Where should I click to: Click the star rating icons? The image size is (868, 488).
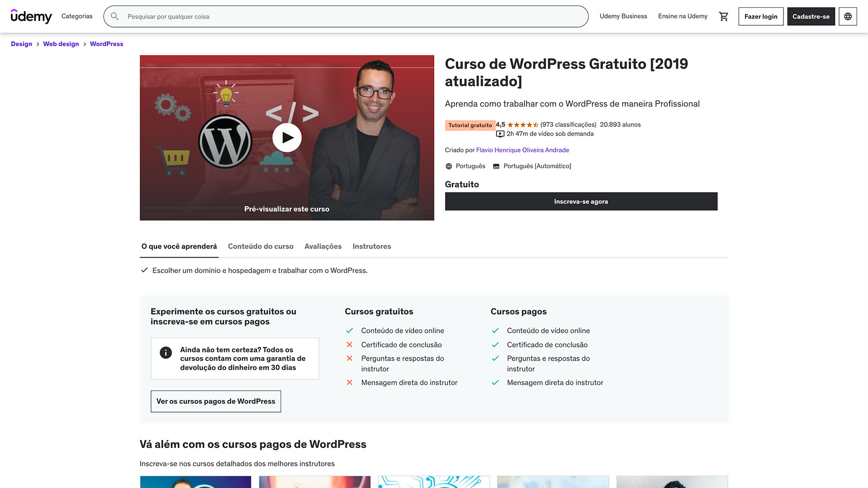coord(523,125)
